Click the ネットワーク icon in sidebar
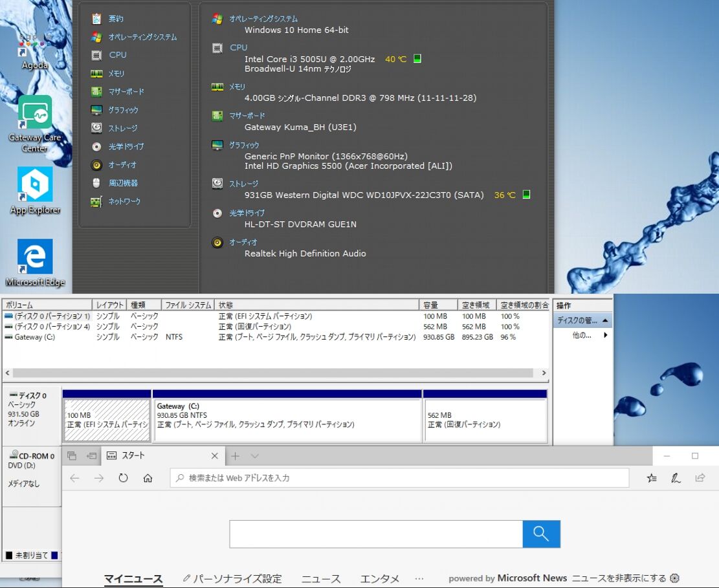 pos(96,202)
